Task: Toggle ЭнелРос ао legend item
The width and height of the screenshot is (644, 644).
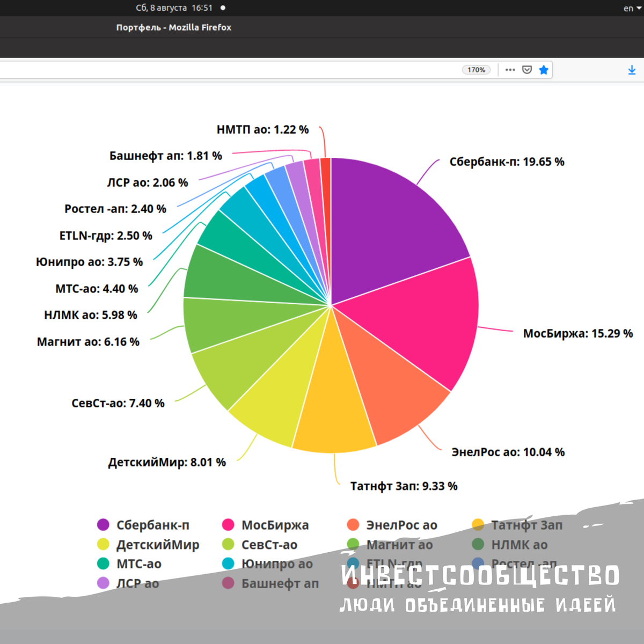Action: tap(392, 525)
